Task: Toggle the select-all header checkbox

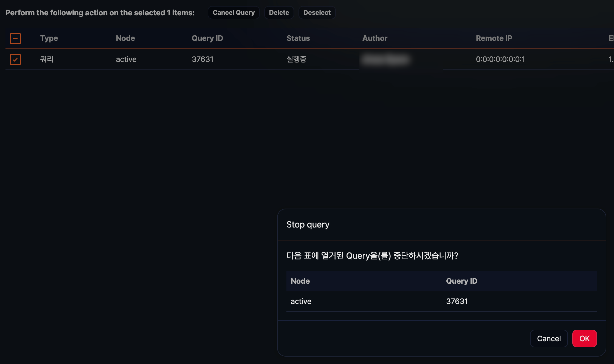Action: coord(15,38)
